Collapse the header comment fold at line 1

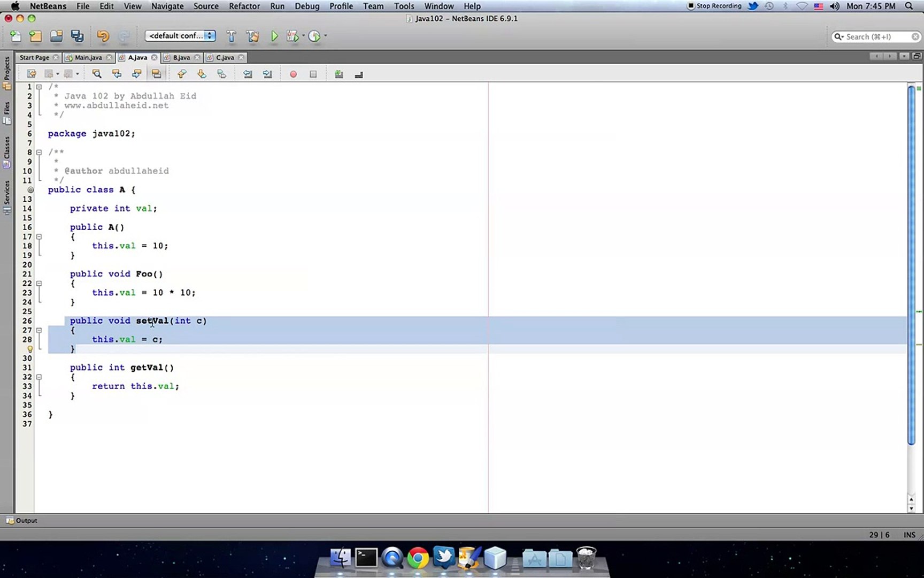[39, 87]
